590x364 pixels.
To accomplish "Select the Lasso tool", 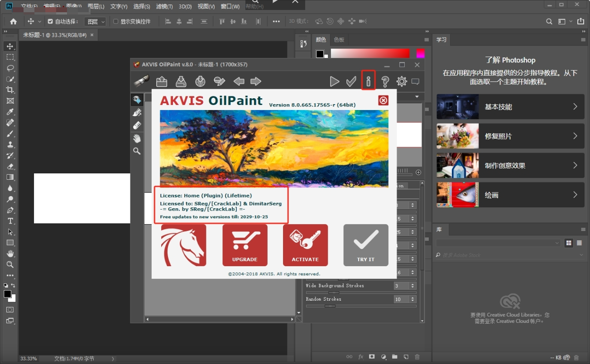I will pos(10,68).
